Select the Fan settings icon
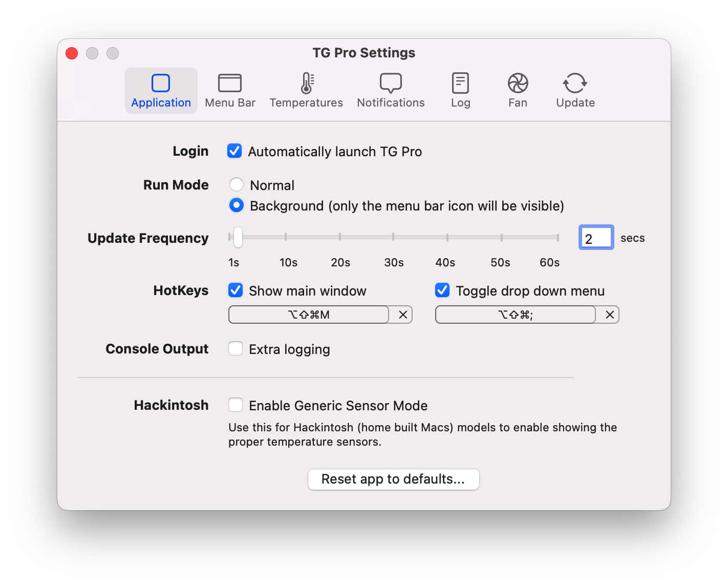 518,90
